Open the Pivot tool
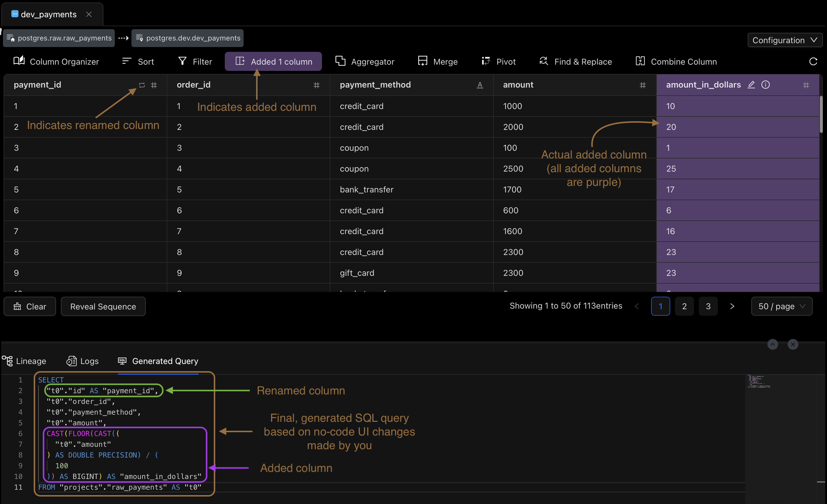This screenshot has height=504, width=827. point(498,61)
